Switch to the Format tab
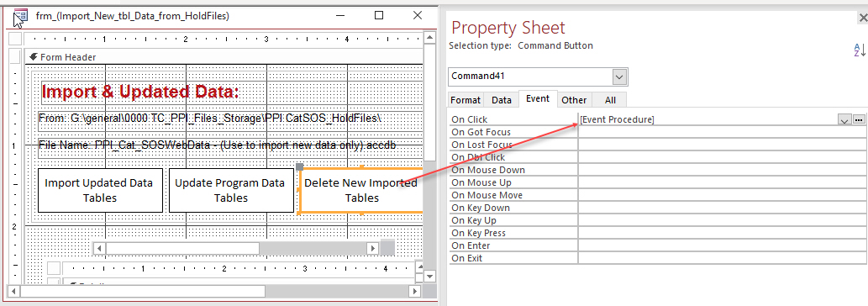Viewport: 868px width, 306px height. (x=466, y=100)
